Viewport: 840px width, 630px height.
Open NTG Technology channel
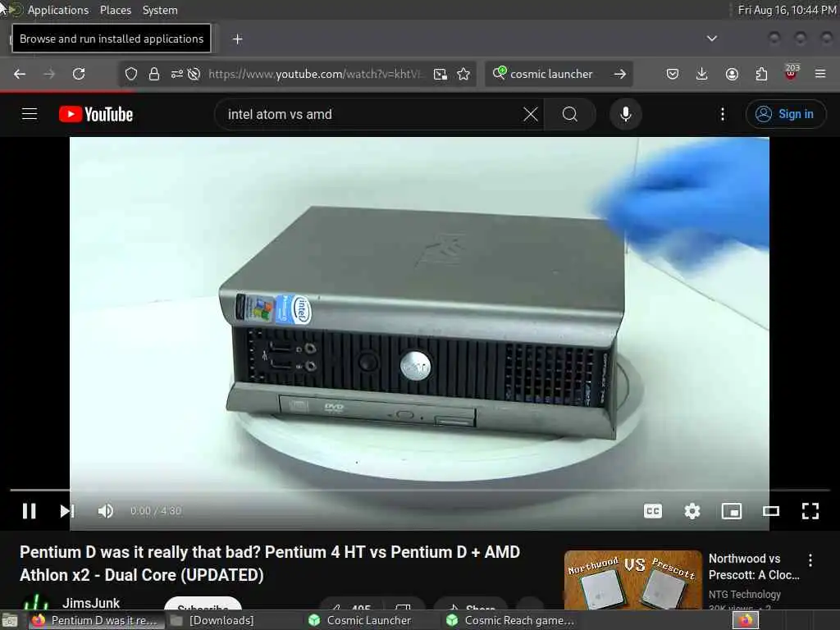pos(745,594)
